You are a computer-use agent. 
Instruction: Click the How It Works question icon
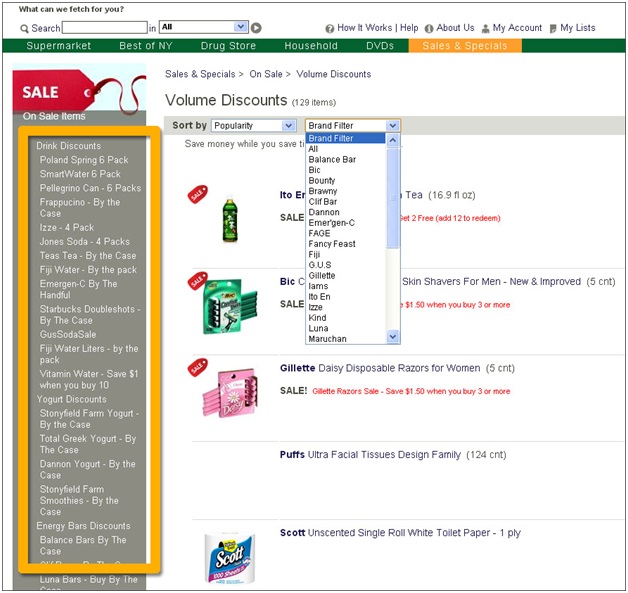click(x=330, y=28)
